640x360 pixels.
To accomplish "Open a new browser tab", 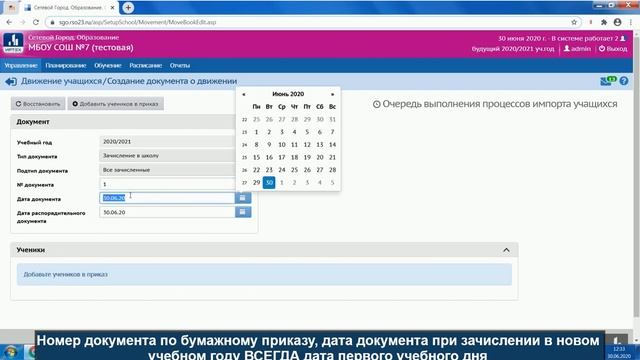I will tap(128, 7).
